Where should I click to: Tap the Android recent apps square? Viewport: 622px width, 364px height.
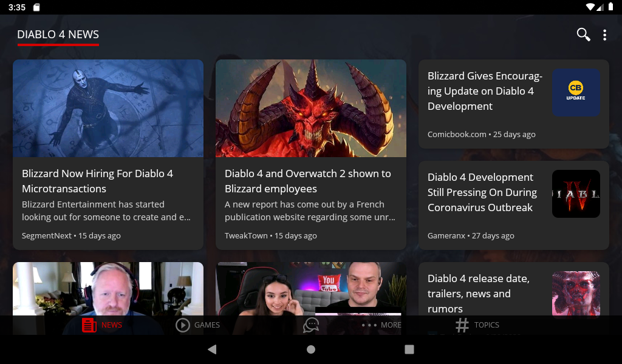[x=409, y=349]
